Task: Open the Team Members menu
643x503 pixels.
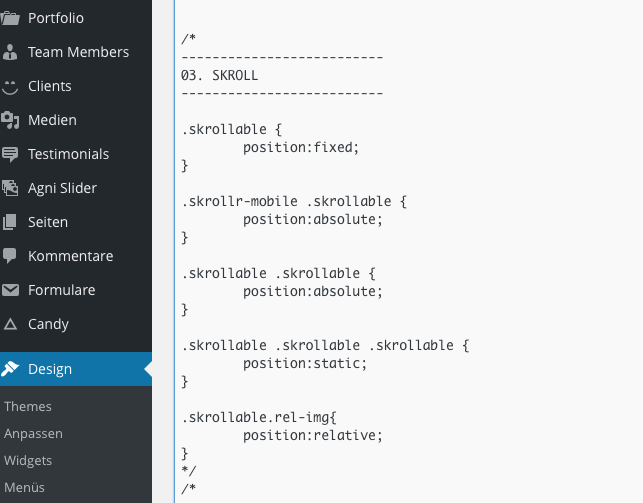Action: (x=76, y=52)
